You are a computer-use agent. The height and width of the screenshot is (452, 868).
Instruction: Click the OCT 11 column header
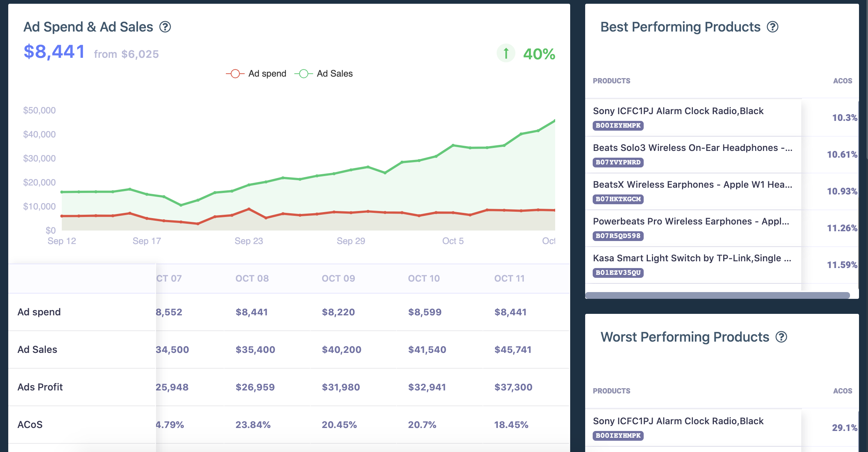(509, 279)
